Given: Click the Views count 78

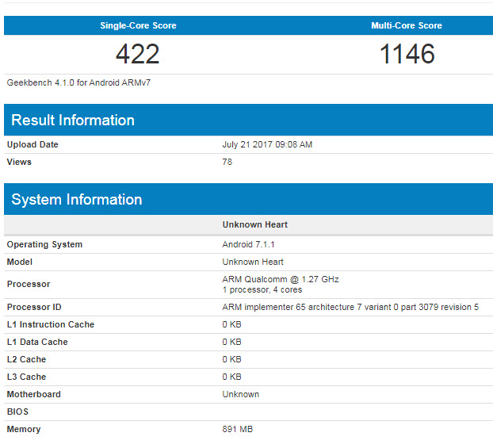Looking at the screenshot, I should (x=227, y=162).
